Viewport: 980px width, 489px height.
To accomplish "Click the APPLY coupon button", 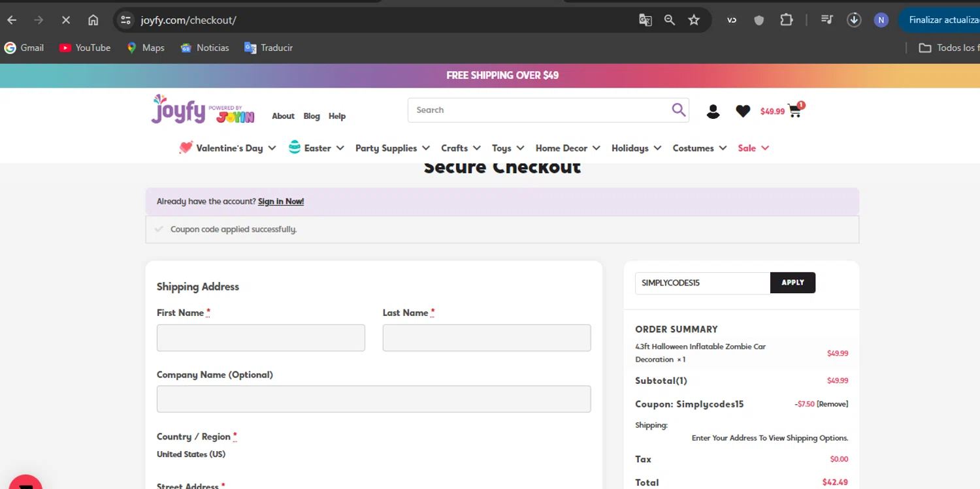I will [792, 283].
